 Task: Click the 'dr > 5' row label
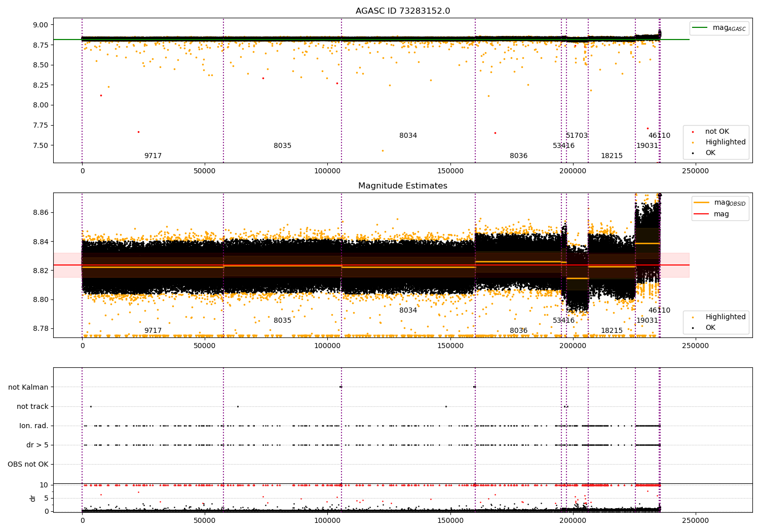pyautogui.click(x=37, y=445)
